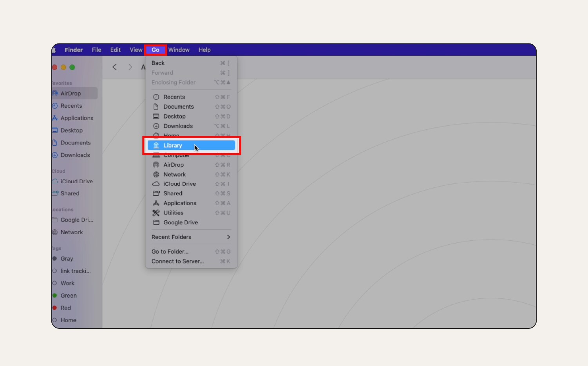Select the link tracki... tag in sidebar
Screen dimensions: 588x366
(x=74, y=271)
